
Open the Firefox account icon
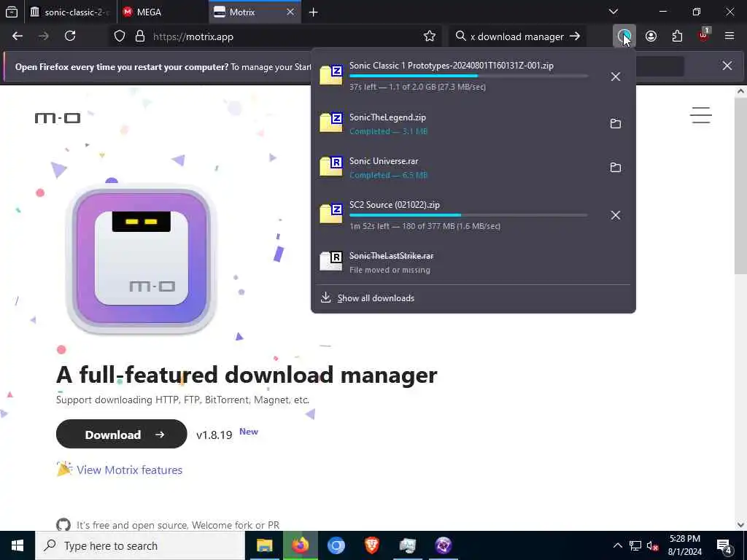[x=651, y=36]
